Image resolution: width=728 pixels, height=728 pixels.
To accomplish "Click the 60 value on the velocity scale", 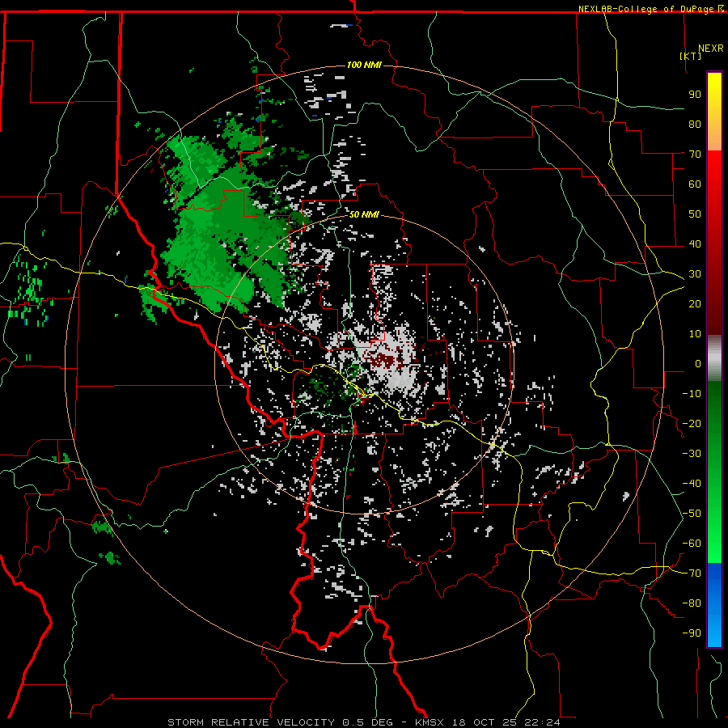I will tap(695, 184).
